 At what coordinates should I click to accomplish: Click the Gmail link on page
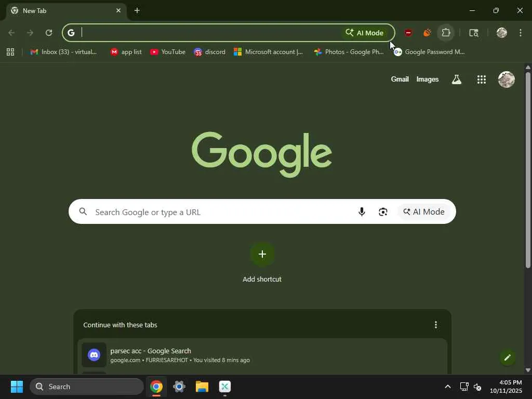(x=400, y=79)
